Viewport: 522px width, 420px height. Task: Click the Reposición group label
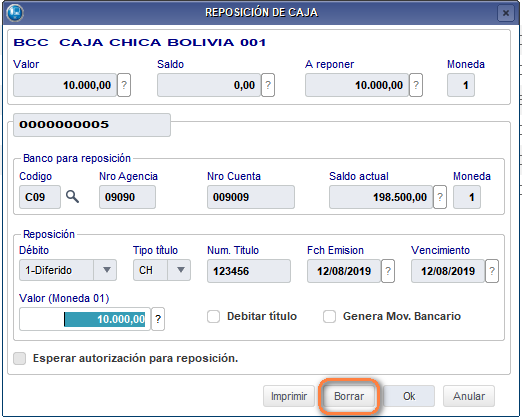click(49, 234)
